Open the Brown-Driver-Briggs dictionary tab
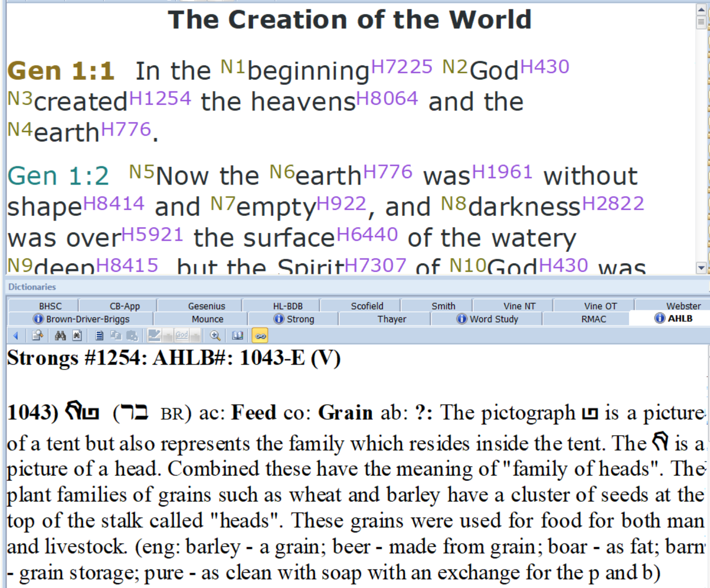The width and height of the screenshot is (710, 588). tap(81, 319)
